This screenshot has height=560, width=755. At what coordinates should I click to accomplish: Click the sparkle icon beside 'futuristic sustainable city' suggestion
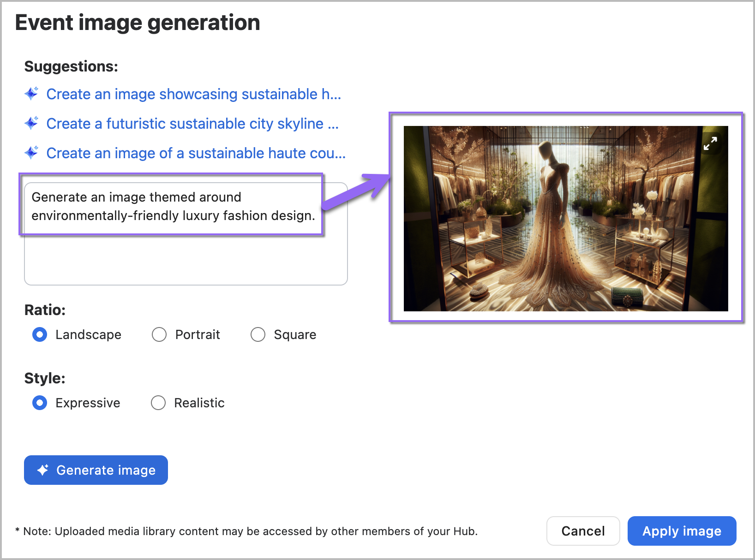point(31,123)
